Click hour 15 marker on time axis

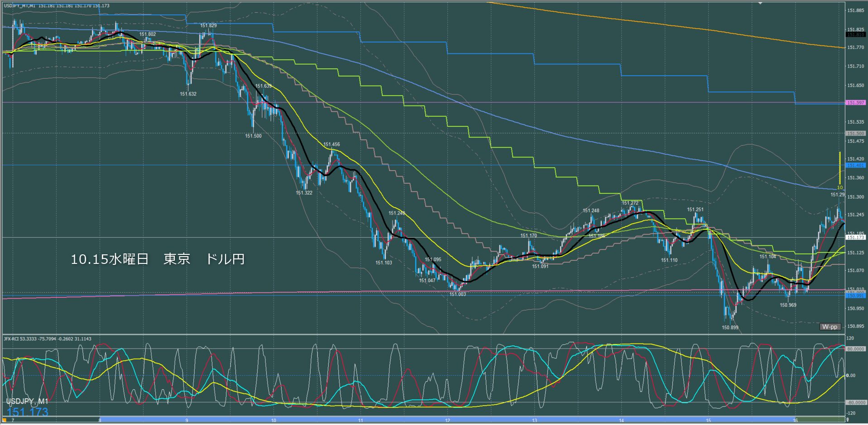(708, 420)
